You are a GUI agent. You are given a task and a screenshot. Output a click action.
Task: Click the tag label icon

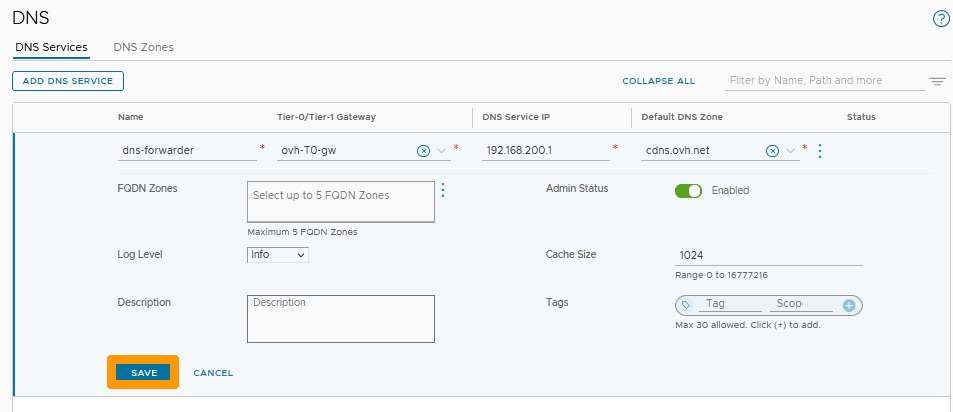[x=686, y=305]
